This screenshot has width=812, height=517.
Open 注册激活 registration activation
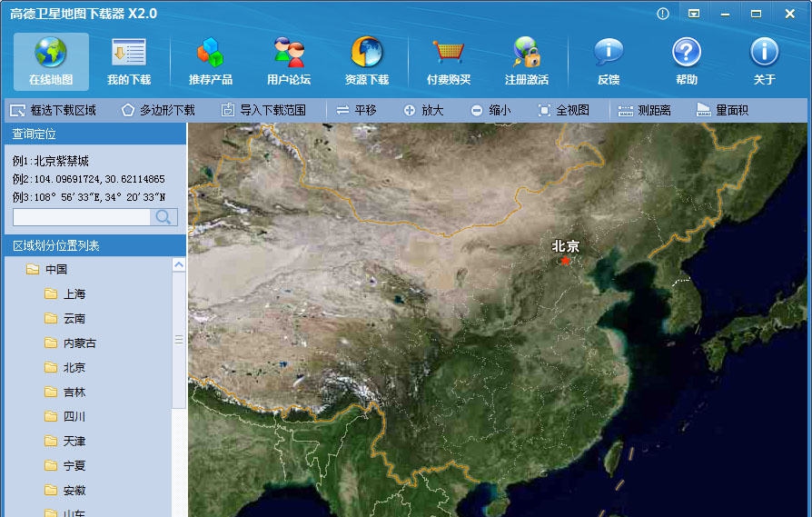click(x=527, y=61)
